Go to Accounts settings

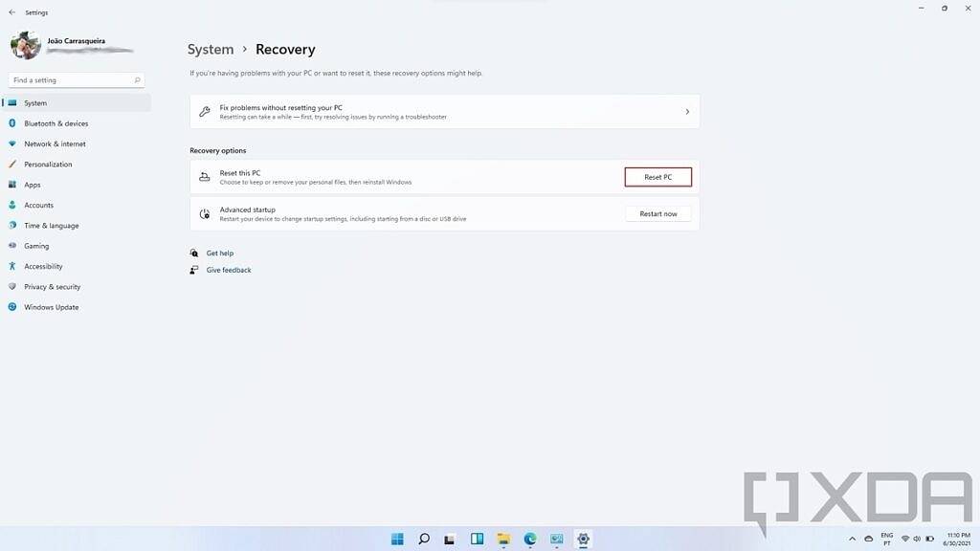(39, 205)
